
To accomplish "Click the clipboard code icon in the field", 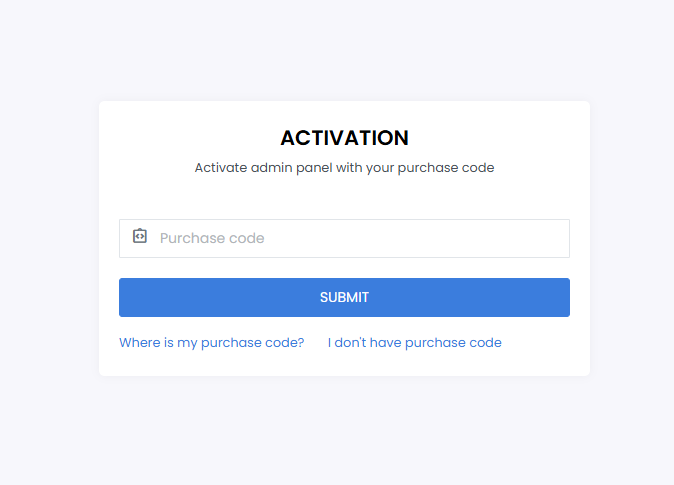I will (140, 236).
